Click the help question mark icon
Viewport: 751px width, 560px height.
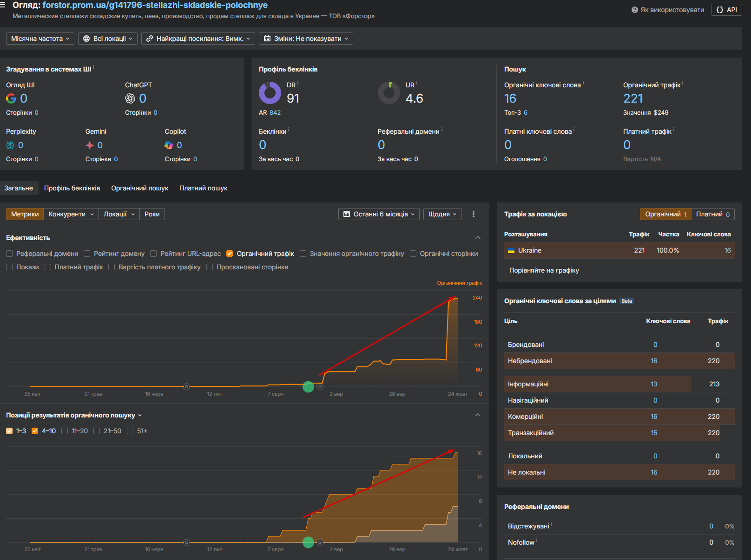[634, 10]
